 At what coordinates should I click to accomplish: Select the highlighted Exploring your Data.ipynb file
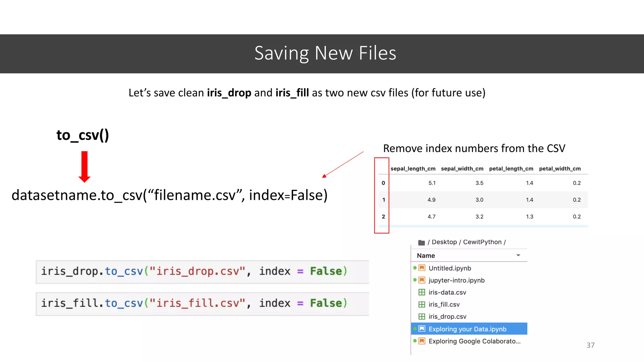point(469,329)
